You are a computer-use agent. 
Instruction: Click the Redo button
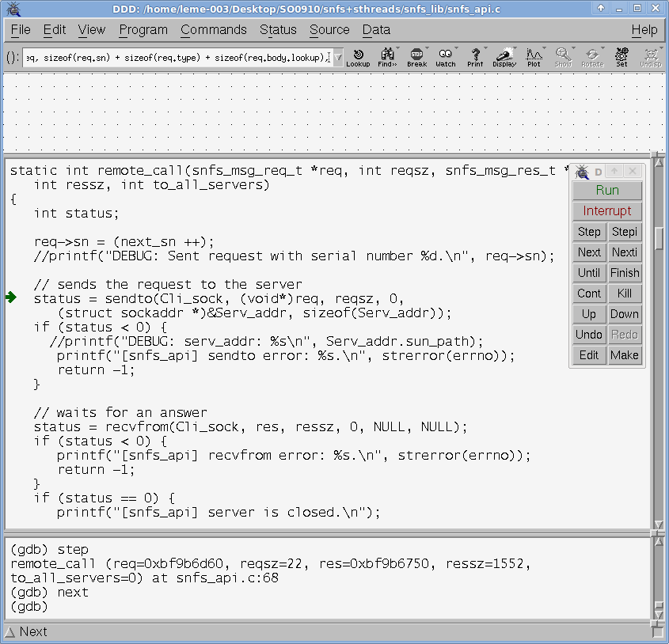pos(625,335)
